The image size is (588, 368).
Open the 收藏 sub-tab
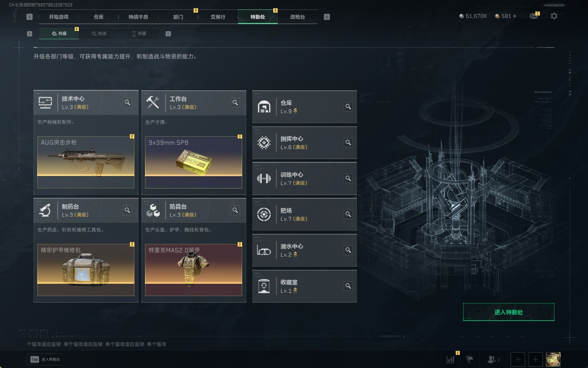(138, 34)
